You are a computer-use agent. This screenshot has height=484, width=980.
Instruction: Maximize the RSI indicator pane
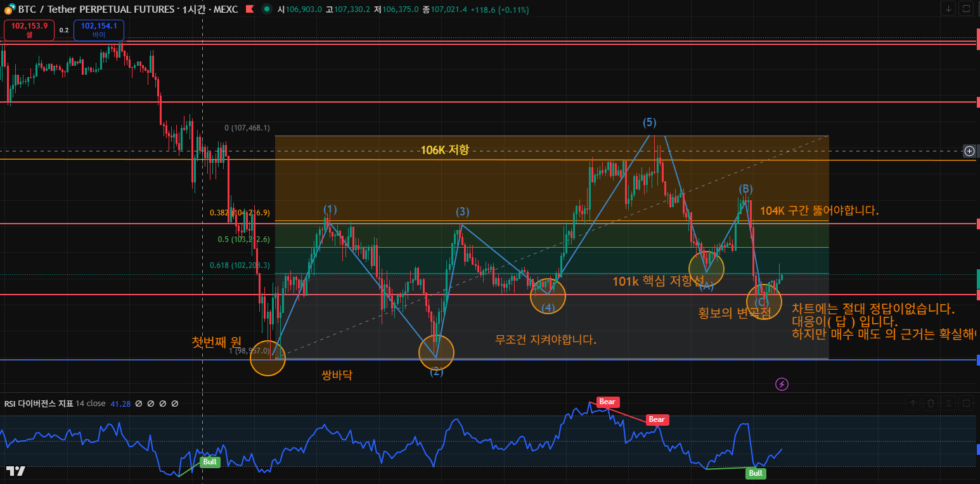click(966, 402)
